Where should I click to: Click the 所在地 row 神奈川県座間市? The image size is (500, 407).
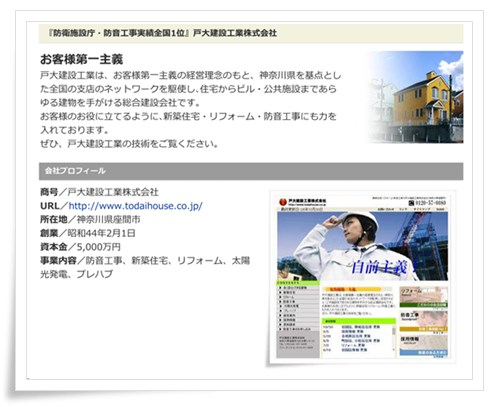click(x=90, y=219)
